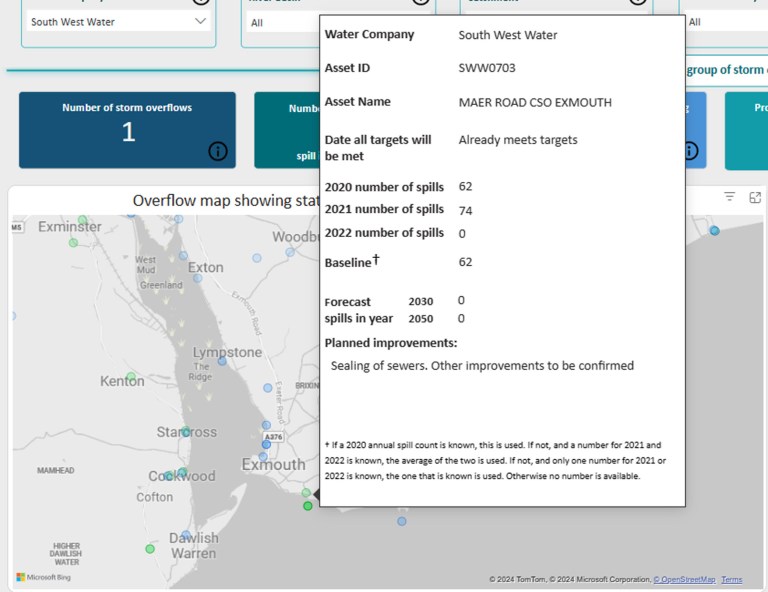Image resolution: width=768 pixels, height=592 pixels.
Task: Open the OpenStreetMap link
Action: (x=684, y=580)
